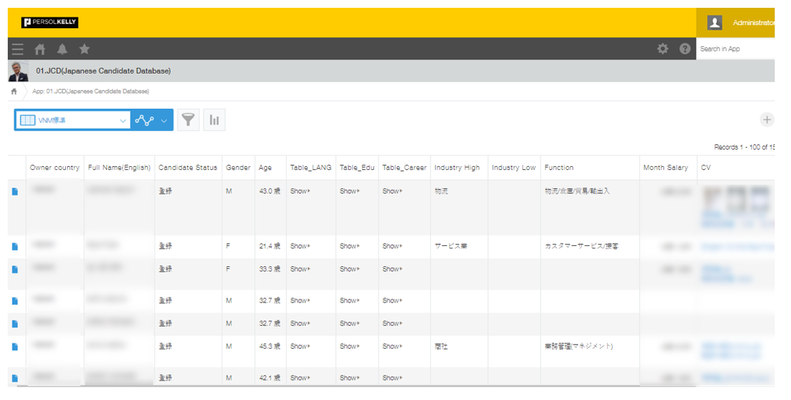Open the bar chart graph icon

(x=214, y=120)
